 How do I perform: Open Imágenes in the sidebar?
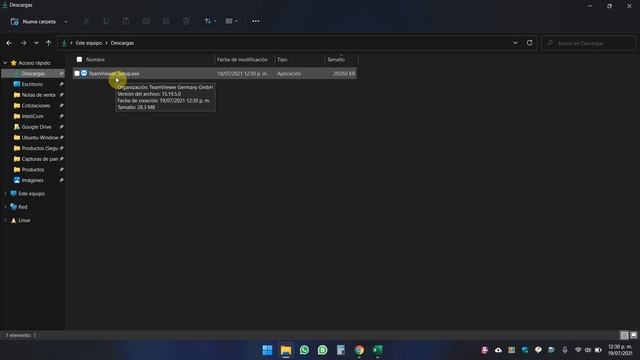tap(32, 180)
